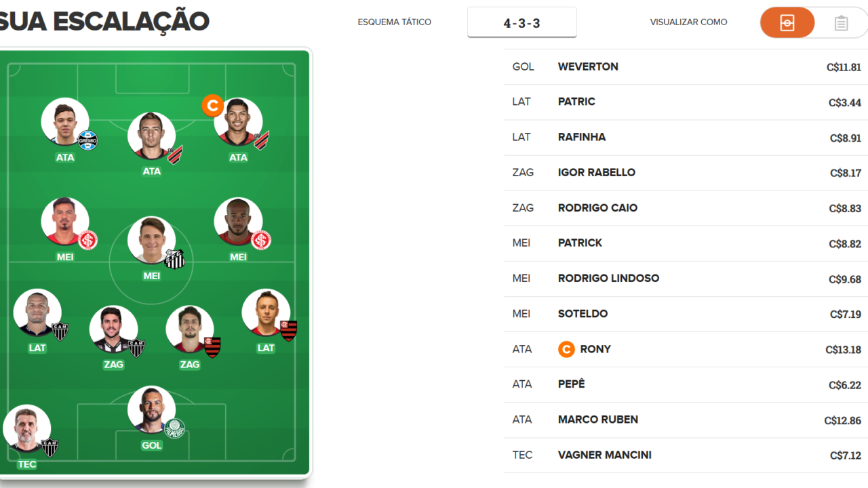
Task: Switch to field view toggle icon
Action: coord(787,23)
